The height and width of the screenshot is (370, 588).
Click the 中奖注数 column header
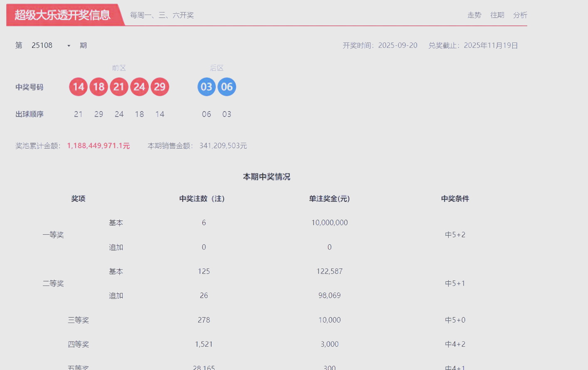tap(202, 199)
